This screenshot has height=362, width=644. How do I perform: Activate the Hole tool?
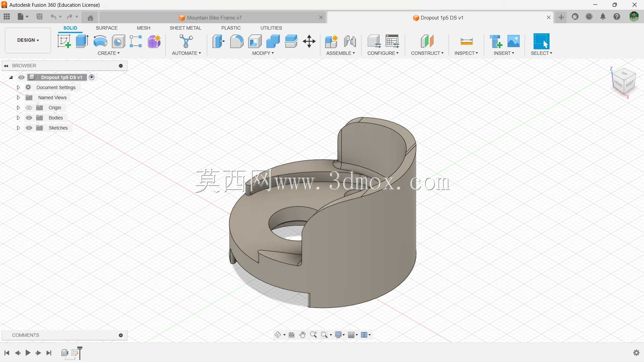tap(118, 41)
